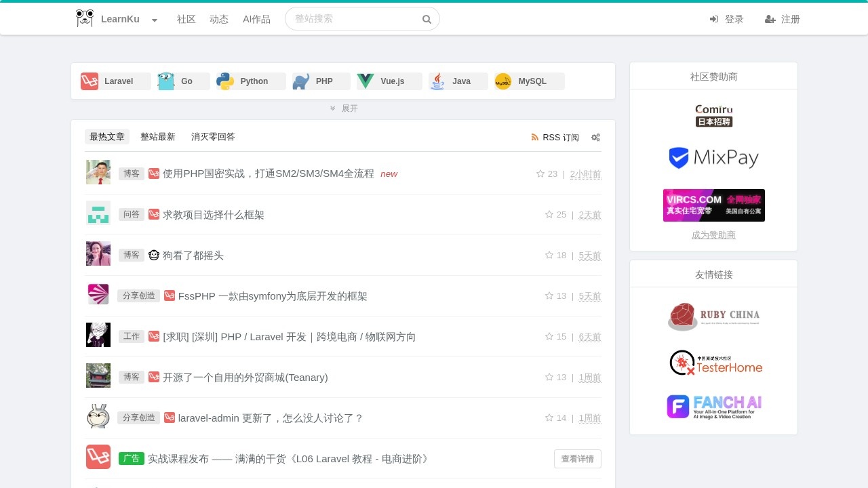Click the Python channel icon
The width and height of the screenshot is (868, 488).
(226, 81)
